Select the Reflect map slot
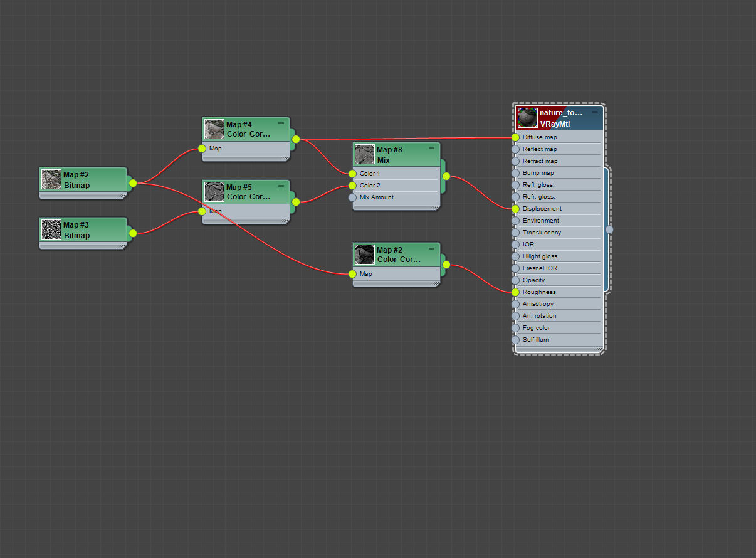756x558 pixels. [x=558, y=149]
